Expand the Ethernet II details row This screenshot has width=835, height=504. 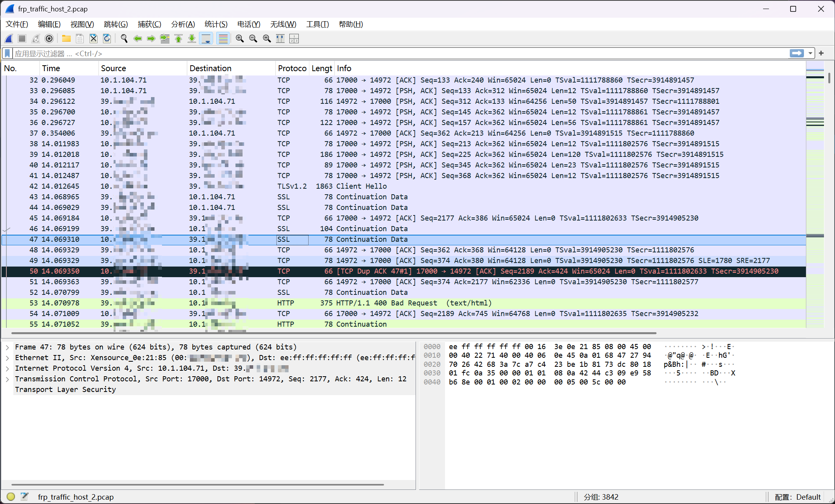tap(7, 358)
